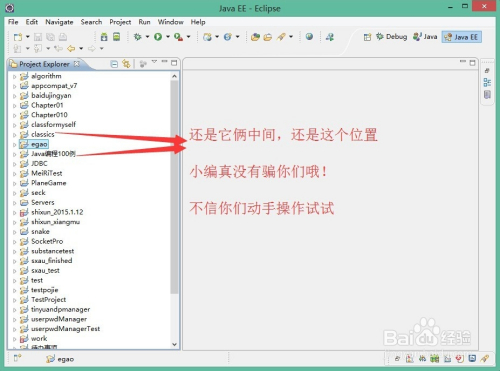Click the Restore icon in right trim bar
Image resolution: width=500 pixels, height=371 pixels.
tap(487, 71)
